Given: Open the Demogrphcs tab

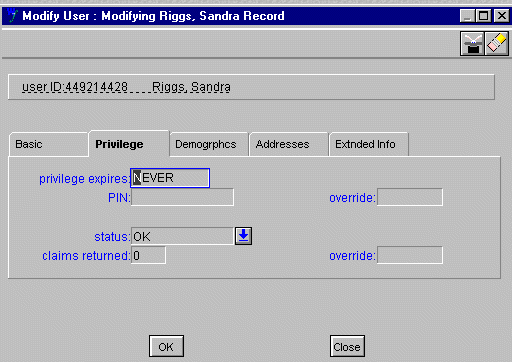Looking at the screenshot, I should (209, 144).
